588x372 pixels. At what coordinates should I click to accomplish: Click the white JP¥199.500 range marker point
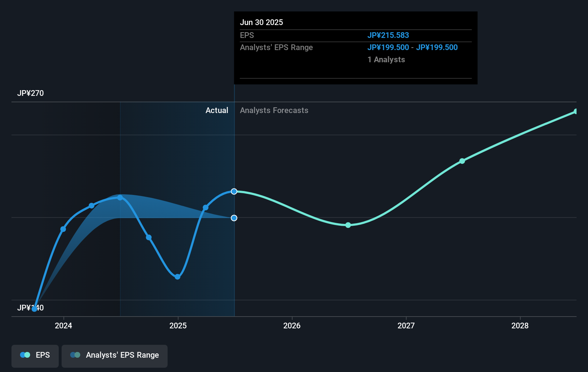click(x=234, y=218)
